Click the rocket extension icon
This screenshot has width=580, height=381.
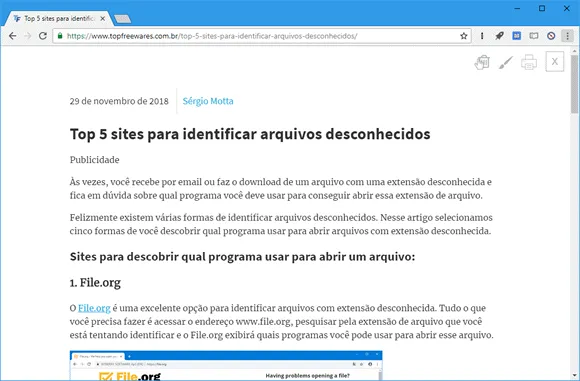coord(499,36)
